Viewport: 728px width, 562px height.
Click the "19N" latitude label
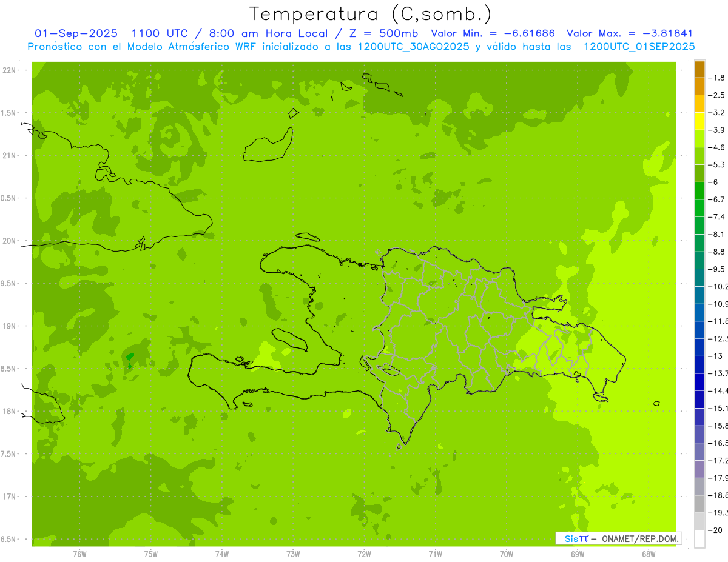[10, 326]
